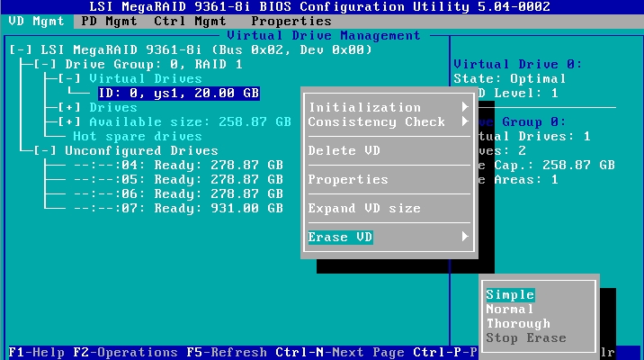
Task: Click the Virtual Drive Management title
Action: tap(324, 36)
